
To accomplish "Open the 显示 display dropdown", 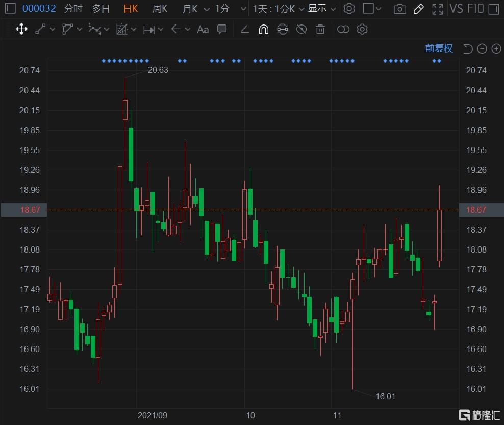I will [x=322, y=8].
